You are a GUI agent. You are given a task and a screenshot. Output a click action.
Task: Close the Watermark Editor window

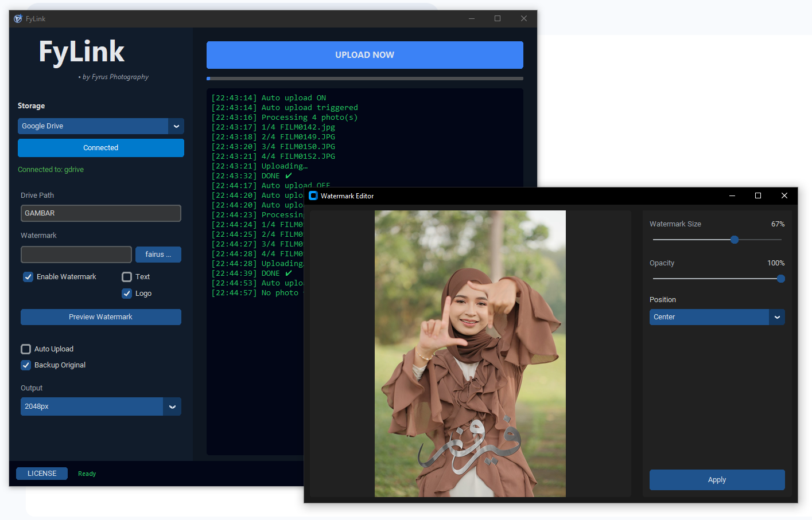[784, 196]
